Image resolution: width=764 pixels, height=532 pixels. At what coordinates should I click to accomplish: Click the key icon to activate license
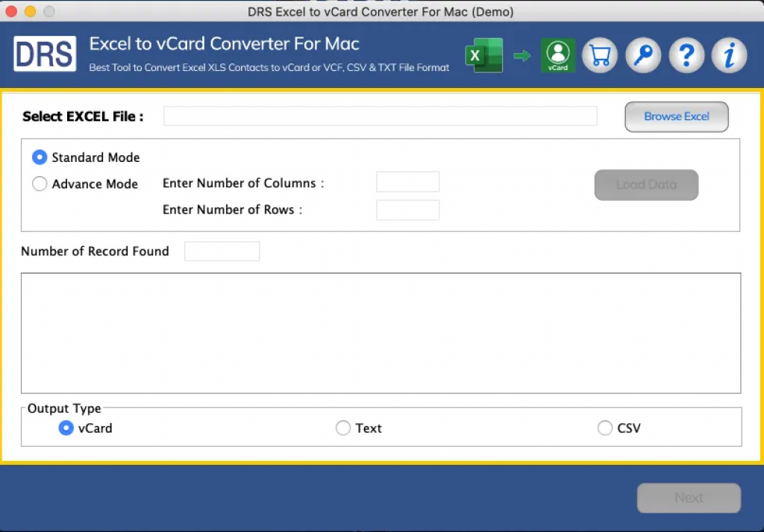[643, 55]
